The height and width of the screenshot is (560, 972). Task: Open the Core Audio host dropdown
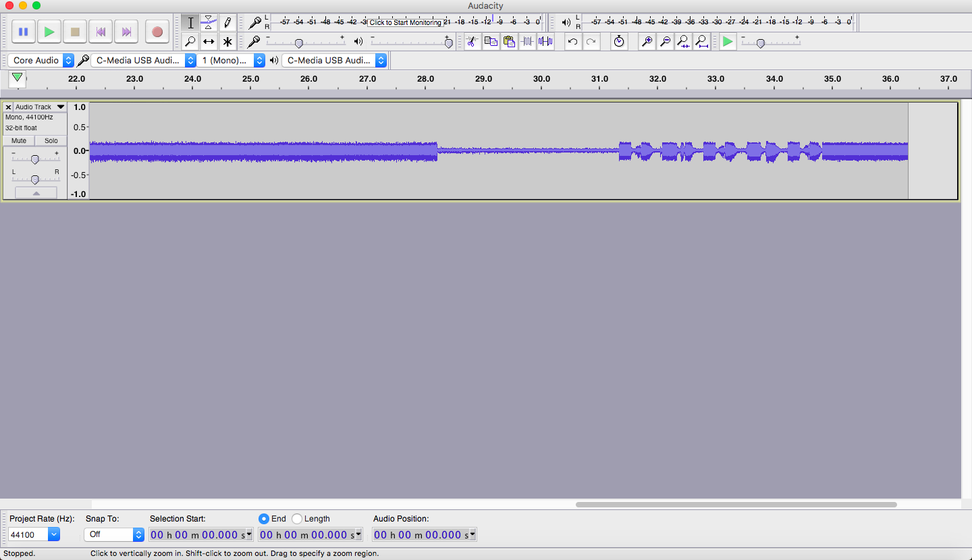pyautogui.click(x=40, y=61)
